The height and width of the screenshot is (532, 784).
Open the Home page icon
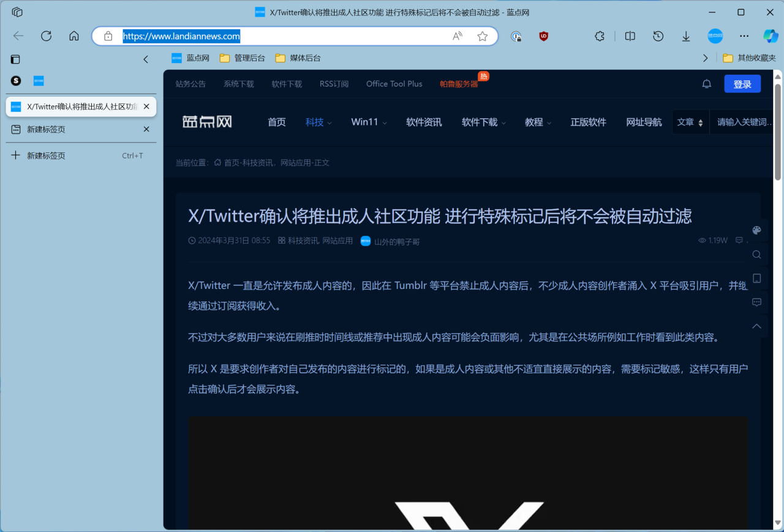(x=74, y=36)
